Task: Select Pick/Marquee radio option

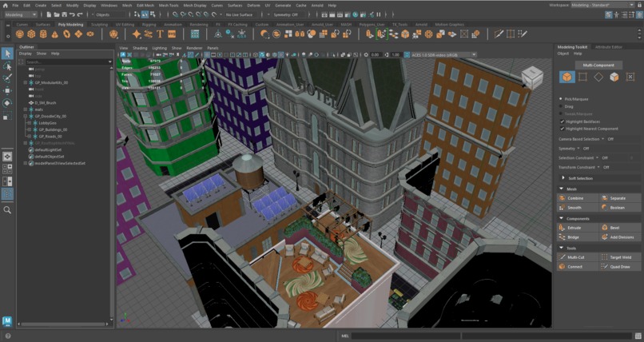Action: point(561,99)
